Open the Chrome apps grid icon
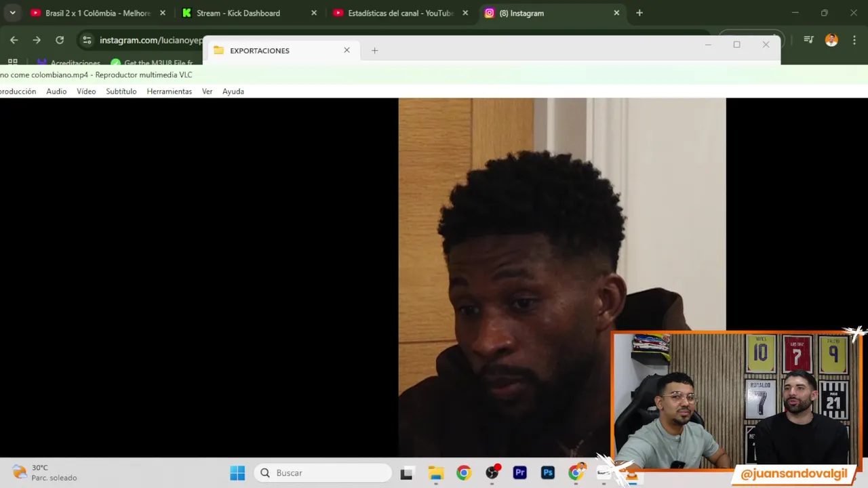 coord(12,63)
